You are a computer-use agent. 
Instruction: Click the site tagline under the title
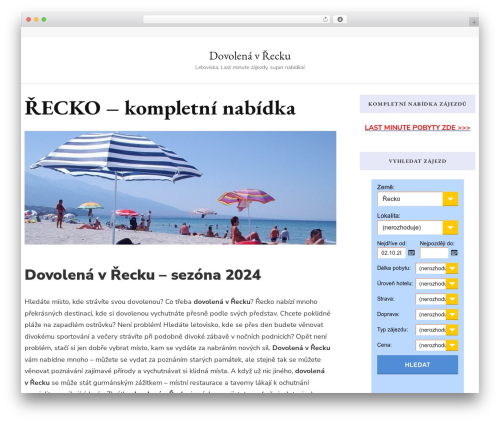250,67
